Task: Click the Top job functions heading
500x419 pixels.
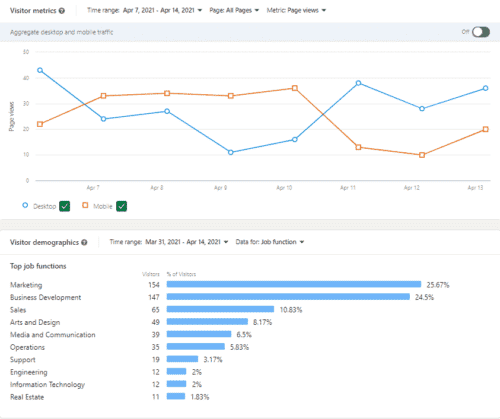Action: click(x=38, y=266)
